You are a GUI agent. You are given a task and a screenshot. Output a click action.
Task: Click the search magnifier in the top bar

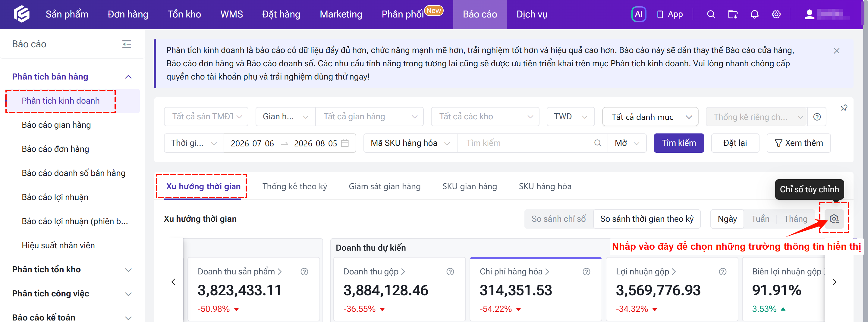pyautogui.click(x=711, y=14)
